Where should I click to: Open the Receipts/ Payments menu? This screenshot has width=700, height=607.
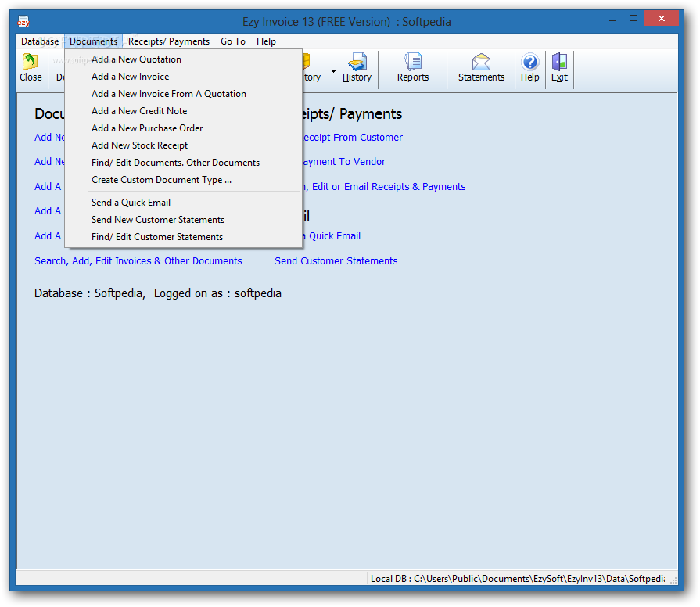169,41
